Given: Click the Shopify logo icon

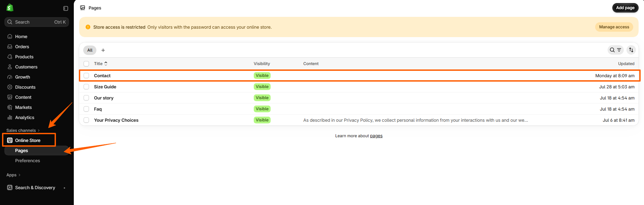Looking at the screenshot, I should tap(10, 7).
